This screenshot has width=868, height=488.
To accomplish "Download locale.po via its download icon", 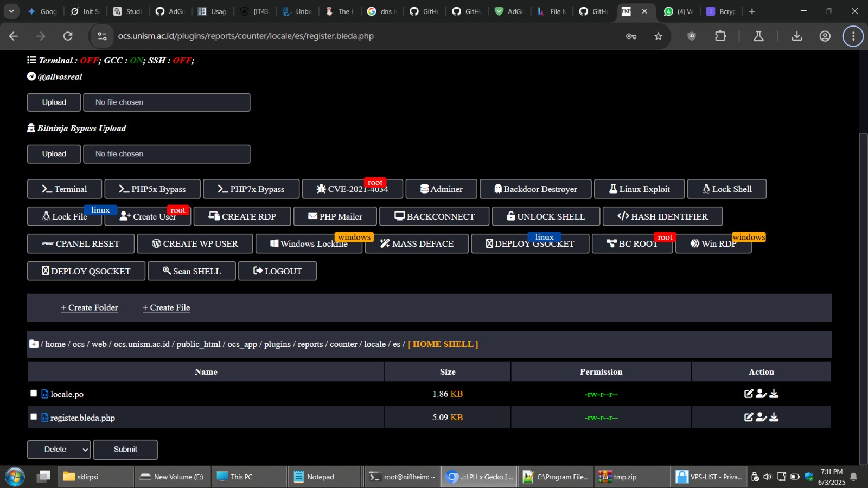I will (774, 394).
